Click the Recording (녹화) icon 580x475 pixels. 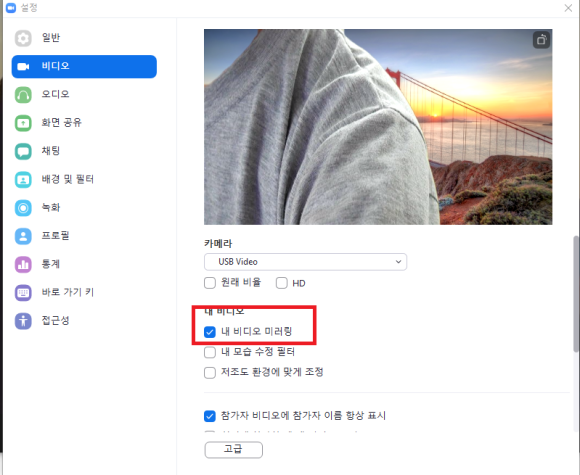(23, 208)
